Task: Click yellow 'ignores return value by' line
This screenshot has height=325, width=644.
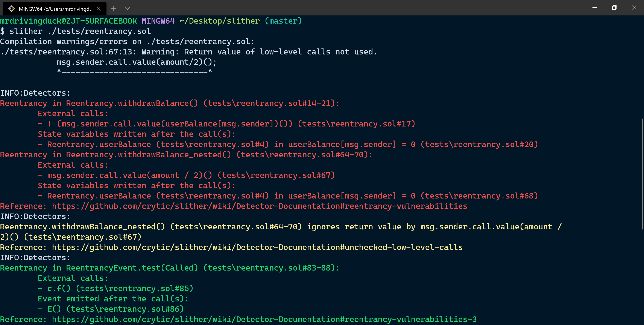Action: tap(281, 227)
